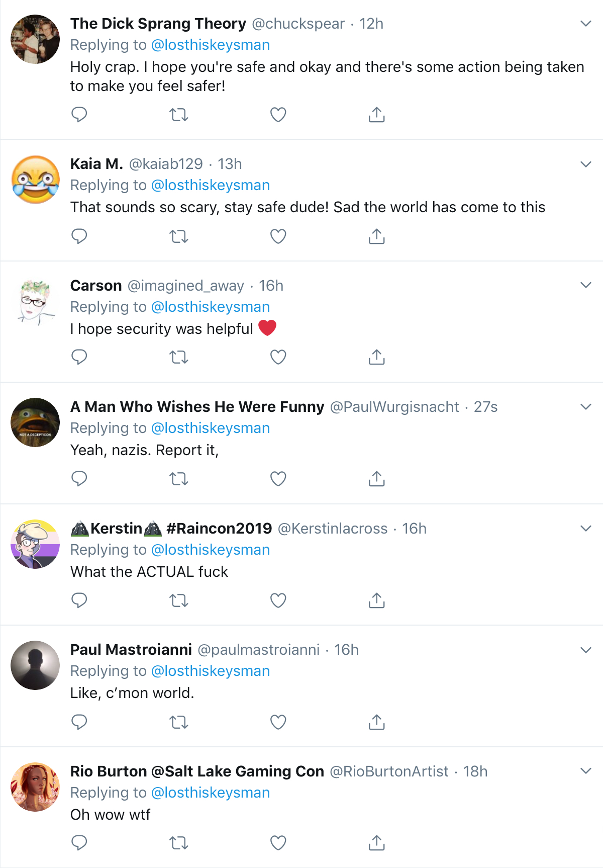Reply to The Dick Sprang Theory's tweet

[79, 115]
